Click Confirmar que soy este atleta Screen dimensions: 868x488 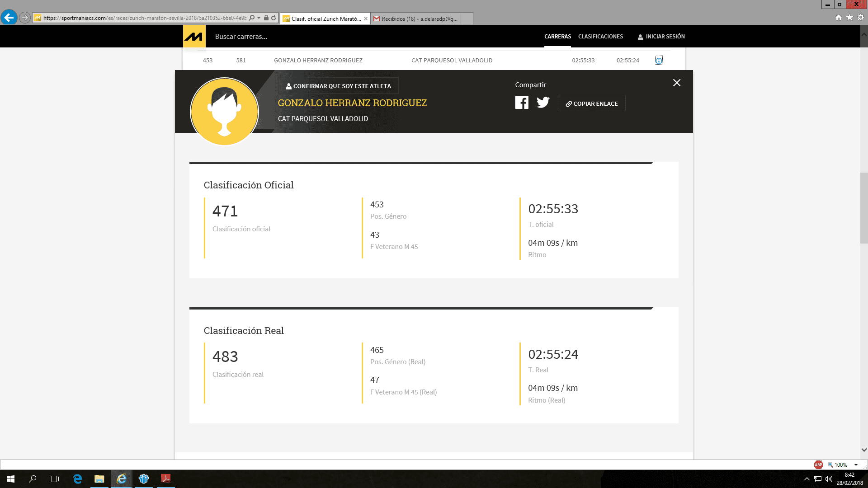338,86
